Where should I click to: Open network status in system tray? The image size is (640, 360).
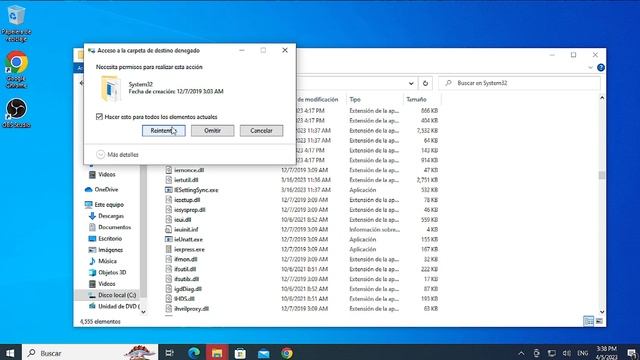point(552,353)
